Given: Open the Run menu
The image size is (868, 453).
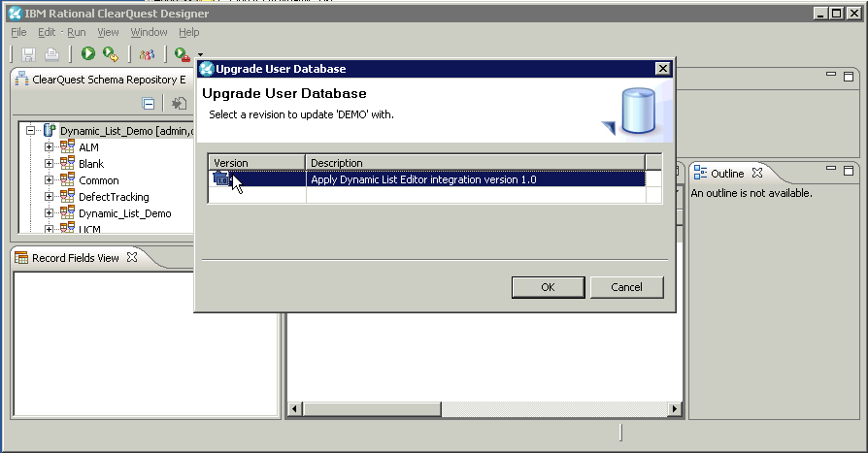Looking at the screenshot, I should coord(77,32).
